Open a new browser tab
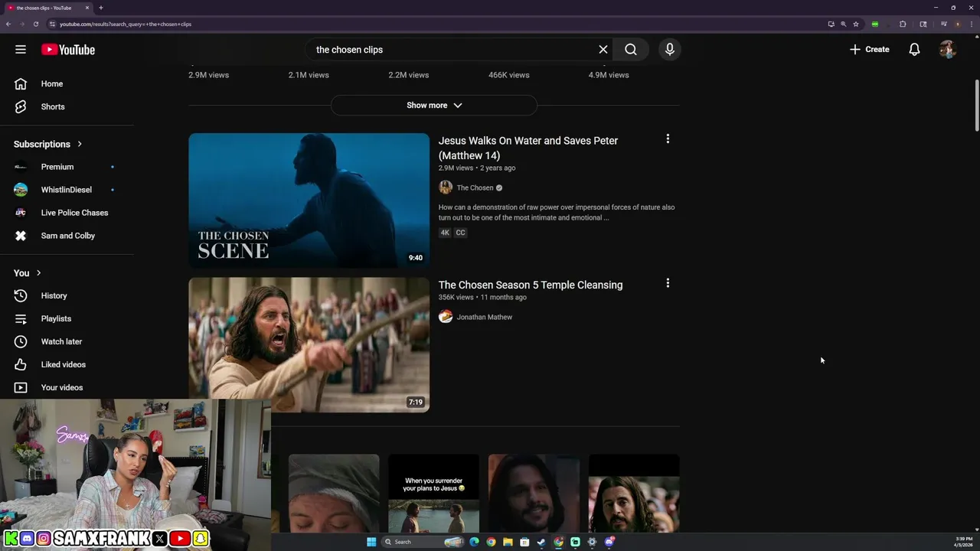The height and width of the screenshot is (551, 980). pos(101,8)
